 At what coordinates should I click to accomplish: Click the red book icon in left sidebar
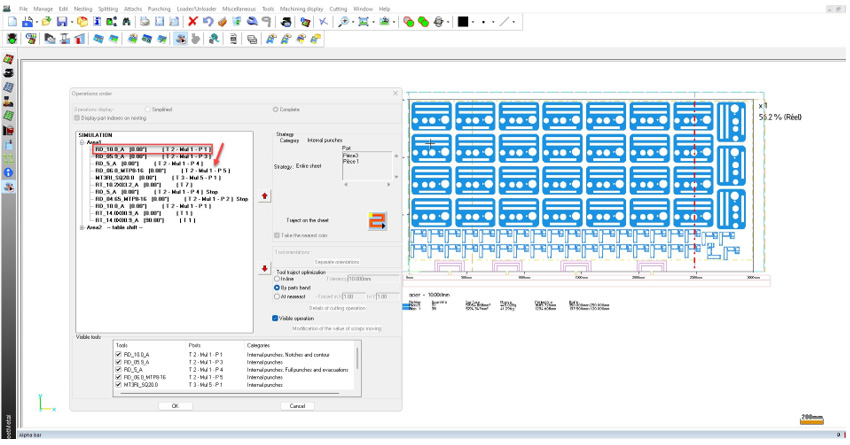(x=8, y=130)
